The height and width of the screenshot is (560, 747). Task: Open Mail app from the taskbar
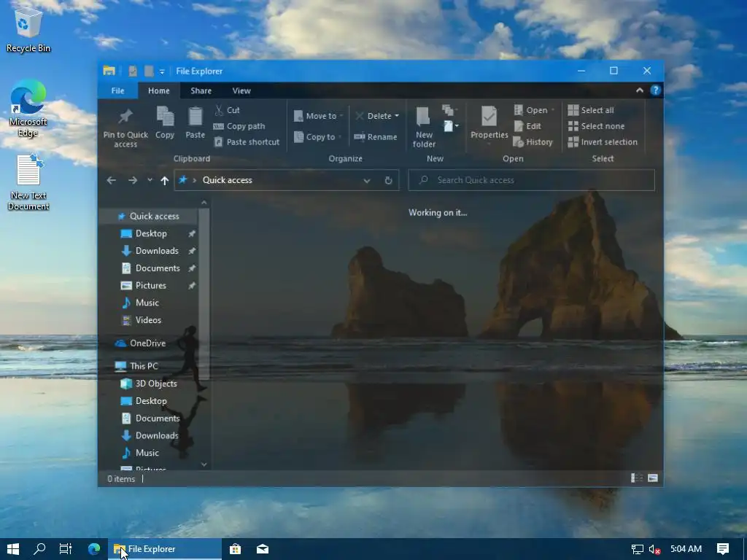pyautogui.click(x=263, y=549)
